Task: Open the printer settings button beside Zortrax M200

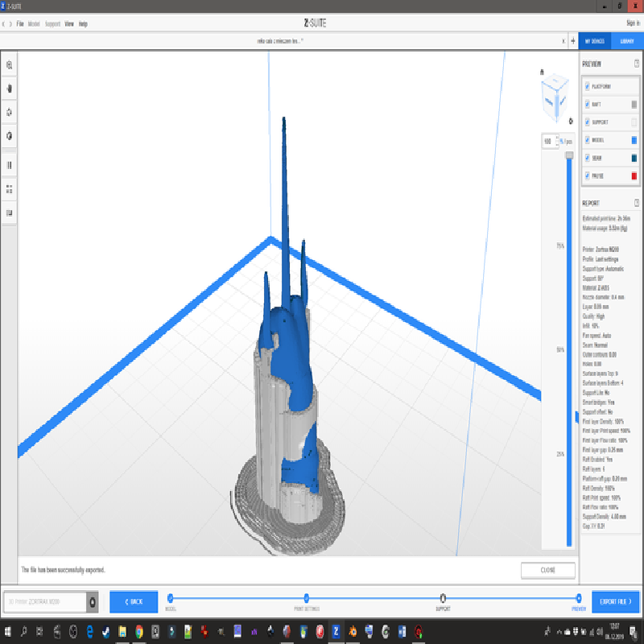Action: click(93, 601)
